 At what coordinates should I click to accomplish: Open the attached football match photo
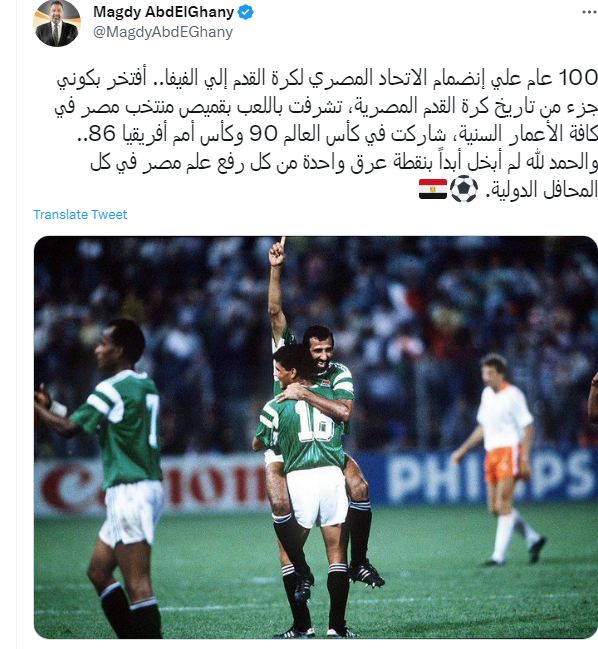(x=316, y=437)
